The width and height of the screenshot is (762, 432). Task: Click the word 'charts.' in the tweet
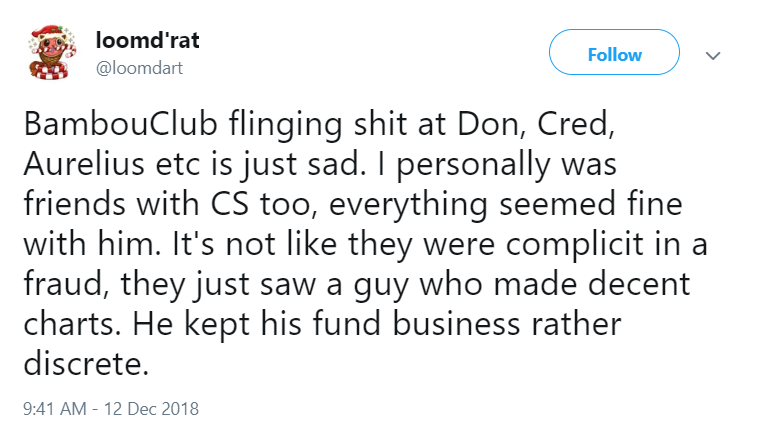click(65, 324)
